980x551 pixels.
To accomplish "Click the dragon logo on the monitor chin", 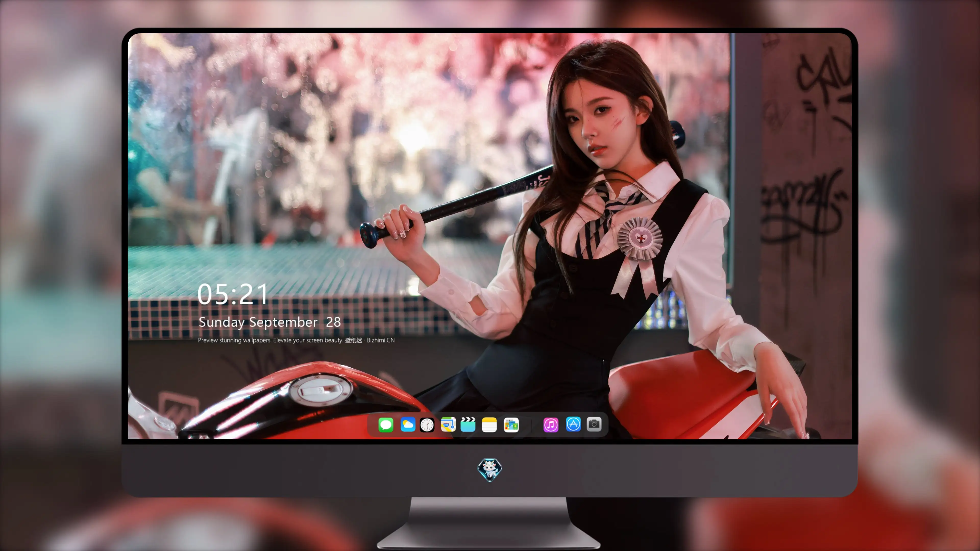I will click(x=490, y=470).
